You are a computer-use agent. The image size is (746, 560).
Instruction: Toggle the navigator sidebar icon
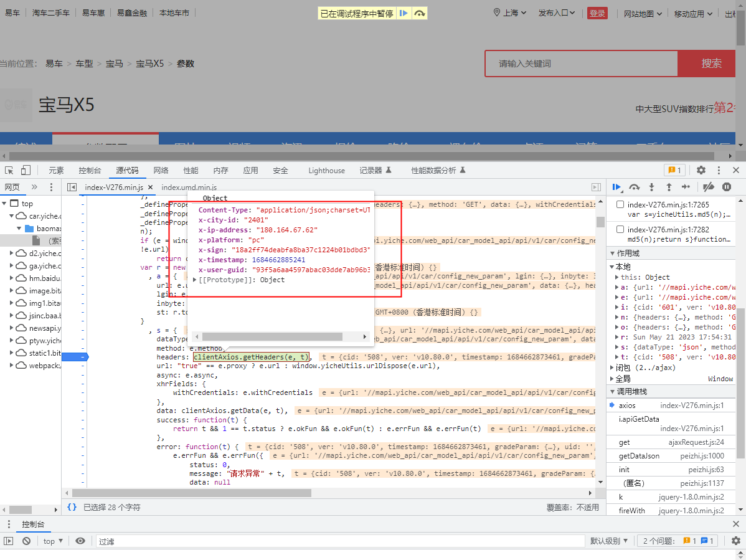click(x=72, y=187)
